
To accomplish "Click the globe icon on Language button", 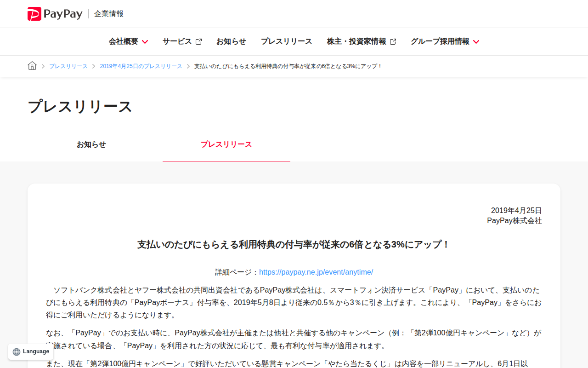I will (x=17, y=352).
